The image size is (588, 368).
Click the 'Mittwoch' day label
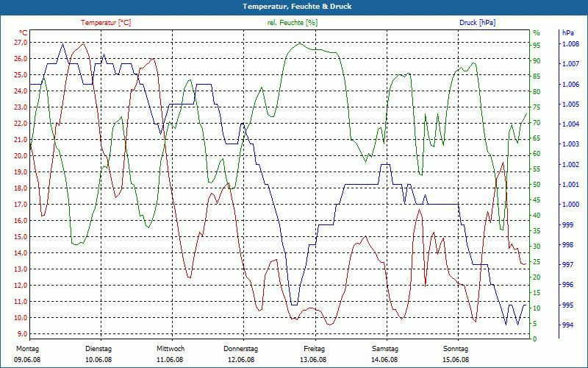coord(171,349)
